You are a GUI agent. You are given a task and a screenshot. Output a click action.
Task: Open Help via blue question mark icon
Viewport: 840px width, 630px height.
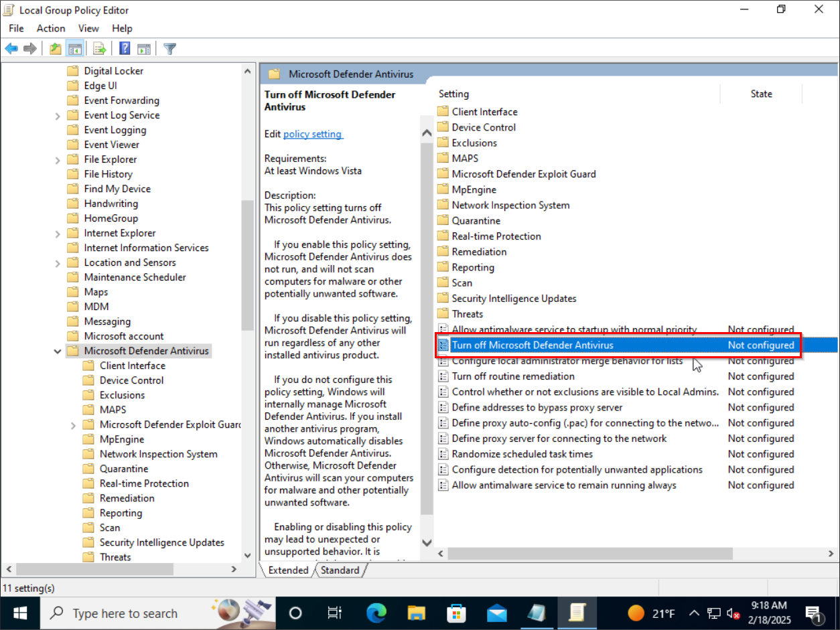[x=125, y=49]
